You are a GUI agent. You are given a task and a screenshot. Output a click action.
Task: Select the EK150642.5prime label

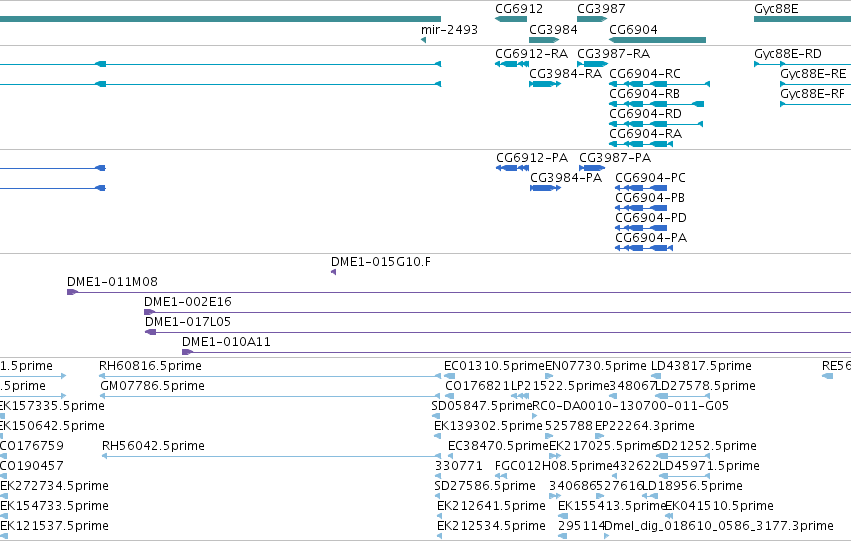click(x=52, y=427)
